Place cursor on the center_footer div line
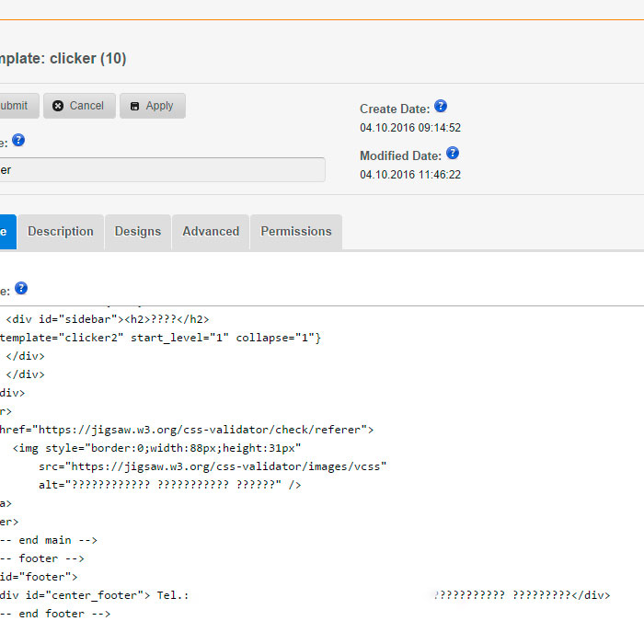The height and width of the screenshot is (644, 644). click(92, 595)
